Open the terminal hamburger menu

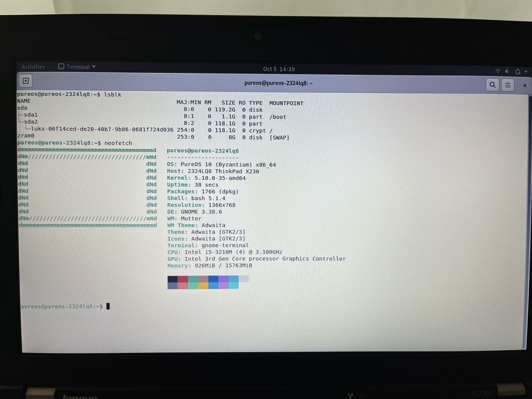point(508,85)
